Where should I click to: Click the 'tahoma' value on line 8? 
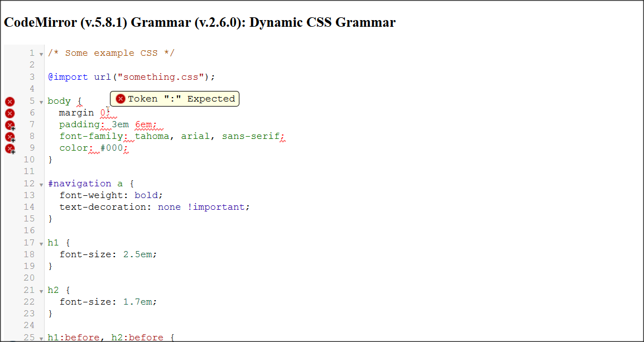click(152, 136)
